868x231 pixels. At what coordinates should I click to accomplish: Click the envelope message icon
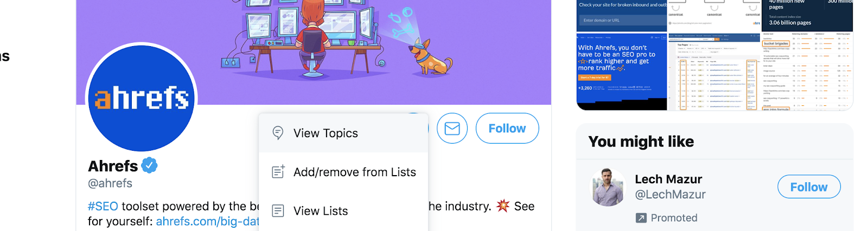pyautogui.click(x=452, y=129)
